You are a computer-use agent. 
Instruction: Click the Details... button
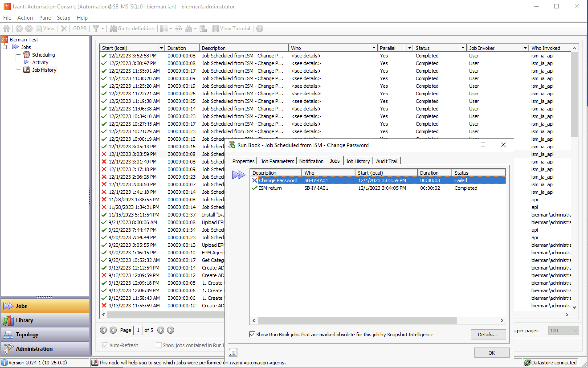488,334
